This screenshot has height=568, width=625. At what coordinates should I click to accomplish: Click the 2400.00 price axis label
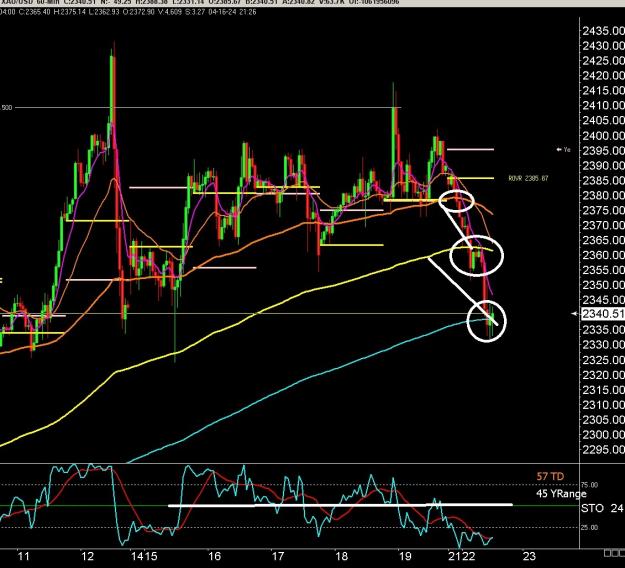point(603,136)
